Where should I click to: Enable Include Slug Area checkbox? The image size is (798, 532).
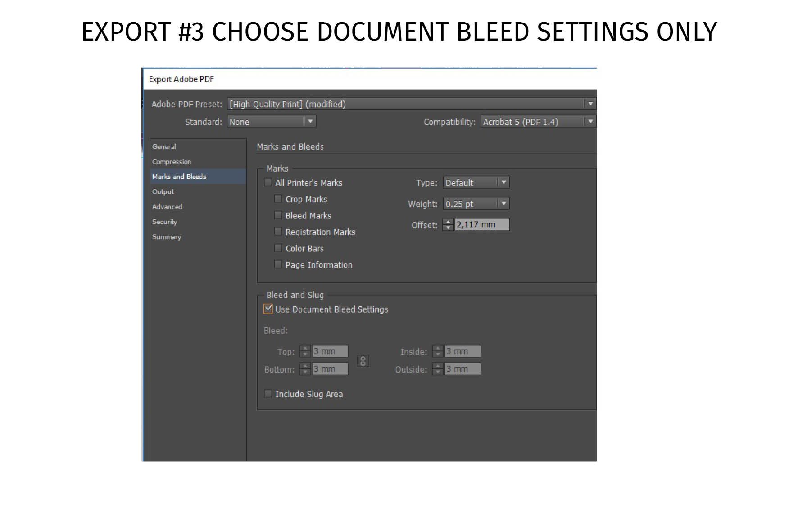coord(268,394)
